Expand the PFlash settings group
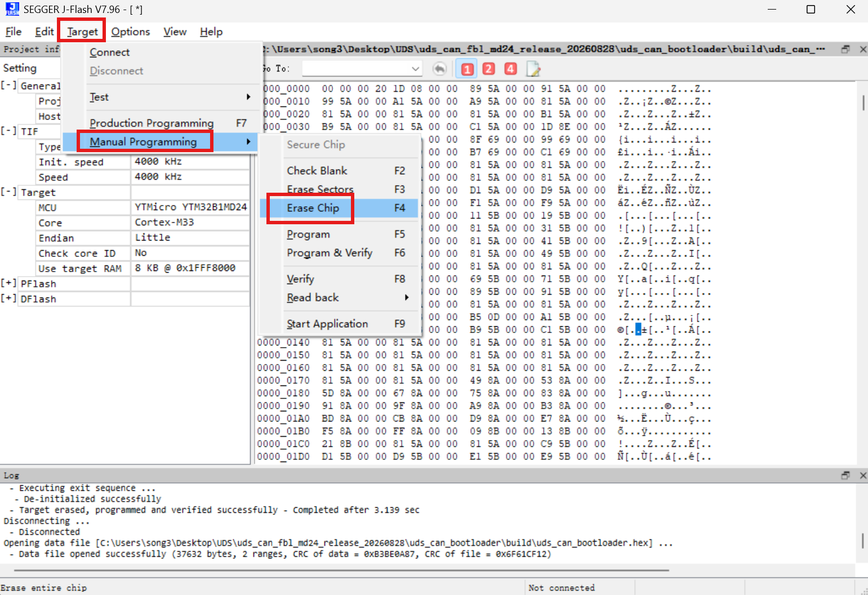The width and height of the screenshot is (868, 595). (8, 283)
